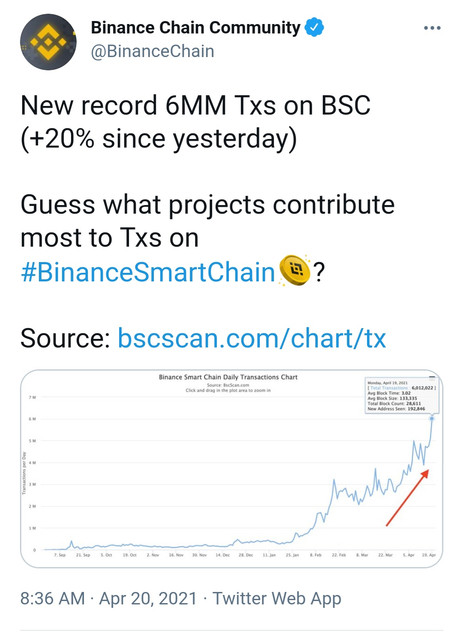Open the 8:36 AM Apr 20, 2021 timestamp link
Image resolution: width=463 pixels, height=640 pixels.
click(108, 599)
